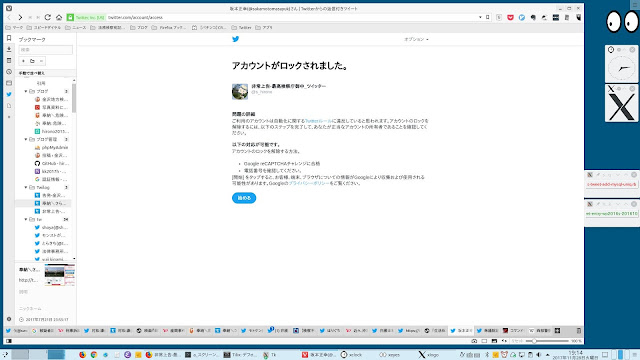Click the bookmark preview thumbnail
This screenshot has width=640, height=360.
coord(60,275)
